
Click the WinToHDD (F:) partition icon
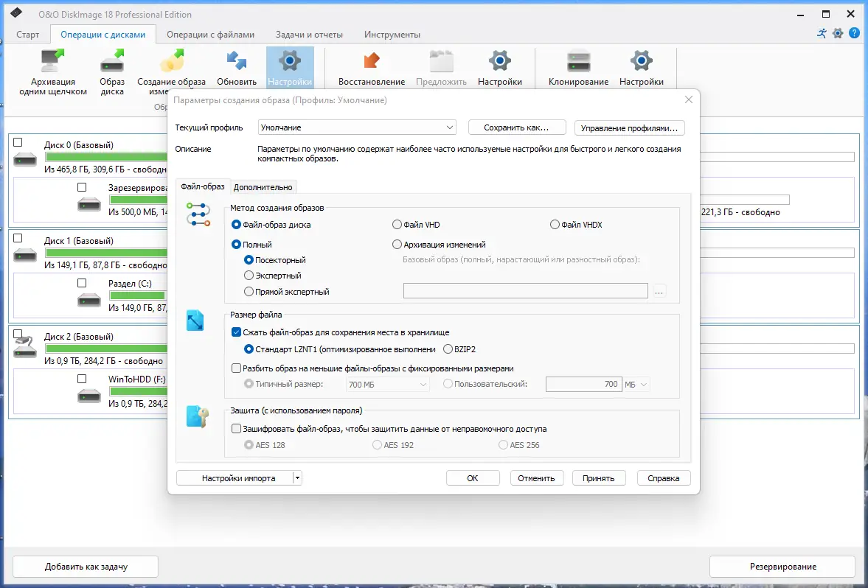89,396
